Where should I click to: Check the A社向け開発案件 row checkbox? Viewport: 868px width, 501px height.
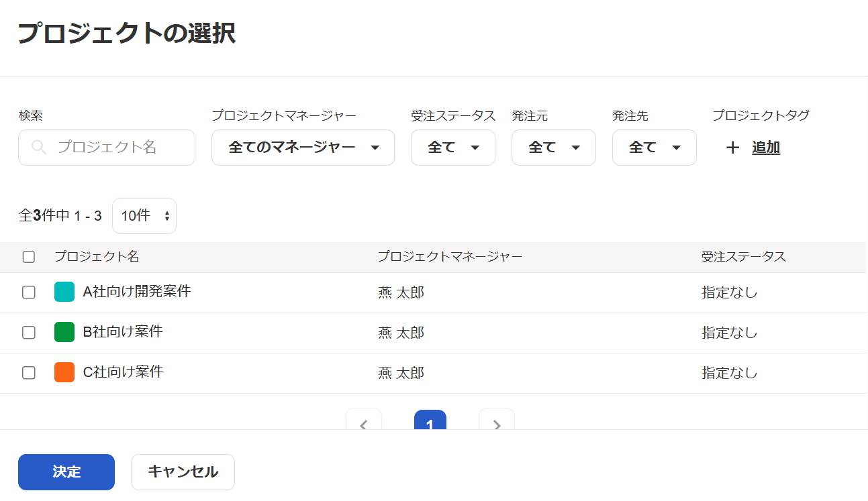(x=29, y=292)
